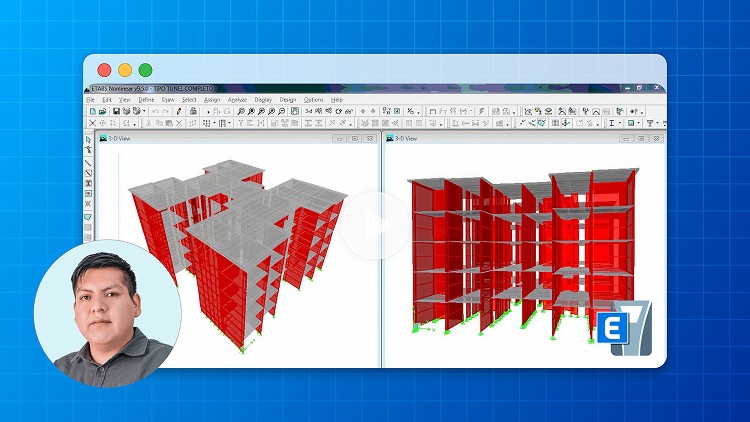Minimize the right 3-D View window

click(x=626, y=138)
